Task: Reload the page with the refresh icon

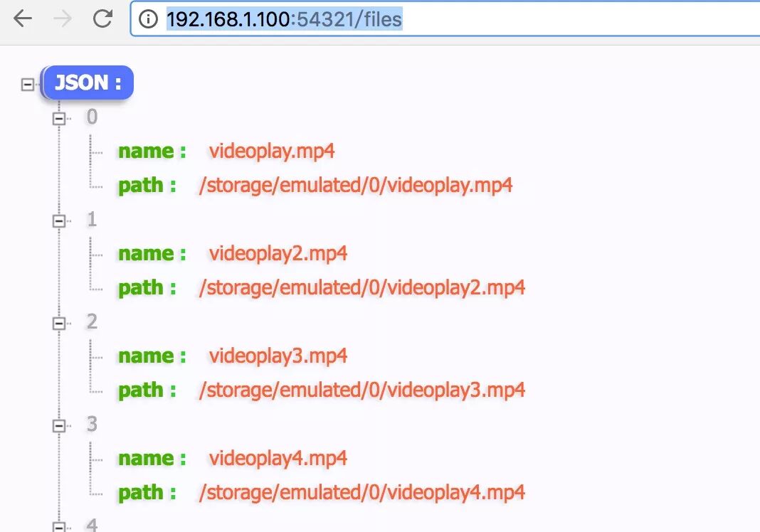Action: click(102, 18)
